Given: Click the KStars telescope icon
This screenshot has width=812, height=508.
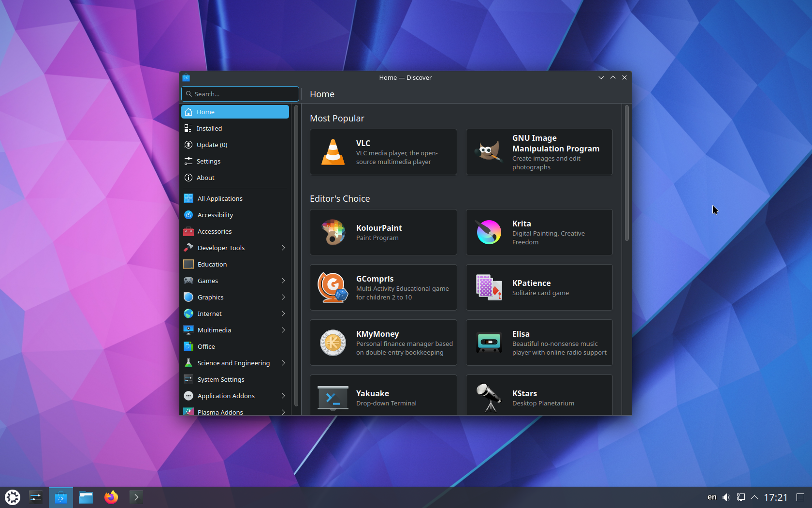Looking at the screenshot, I should (489, 398).
